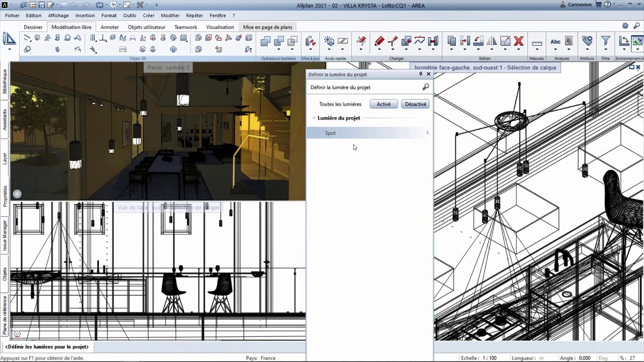Open the Bibliothèque side palette tab

tap(5, 81)
